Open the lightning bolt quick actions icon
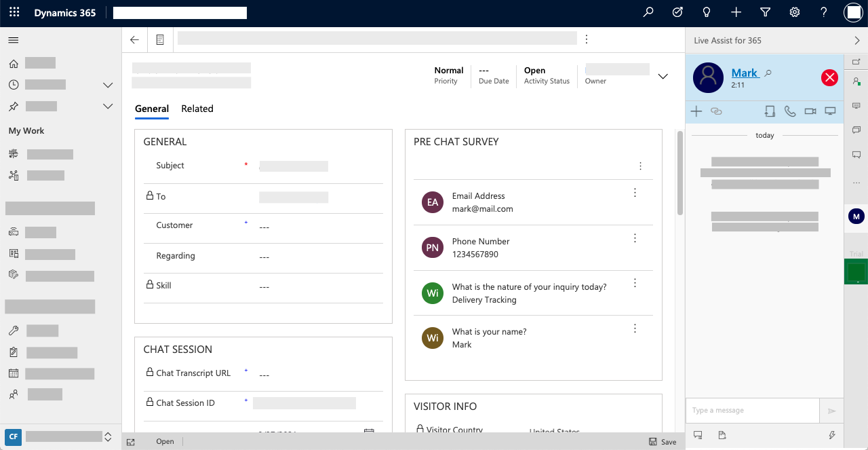The height and width of the screenshot is (450, 868). pyautogui.click(x=831, y=435)
